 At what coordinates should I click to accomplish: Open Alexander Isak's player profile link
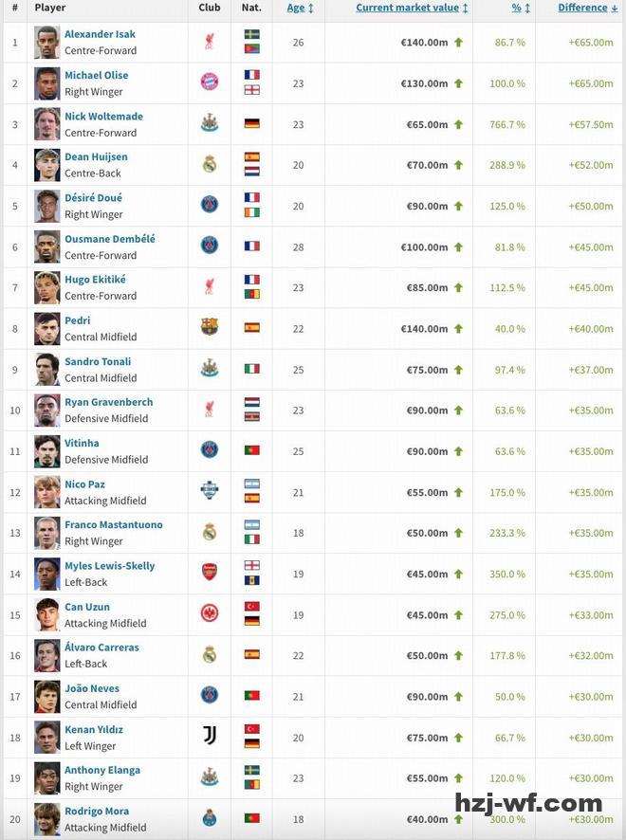point(100,34)
